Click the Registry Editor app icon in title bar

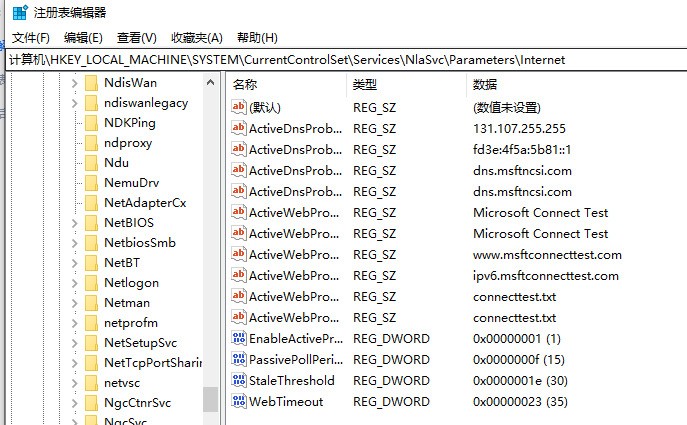tap(20, 13)
